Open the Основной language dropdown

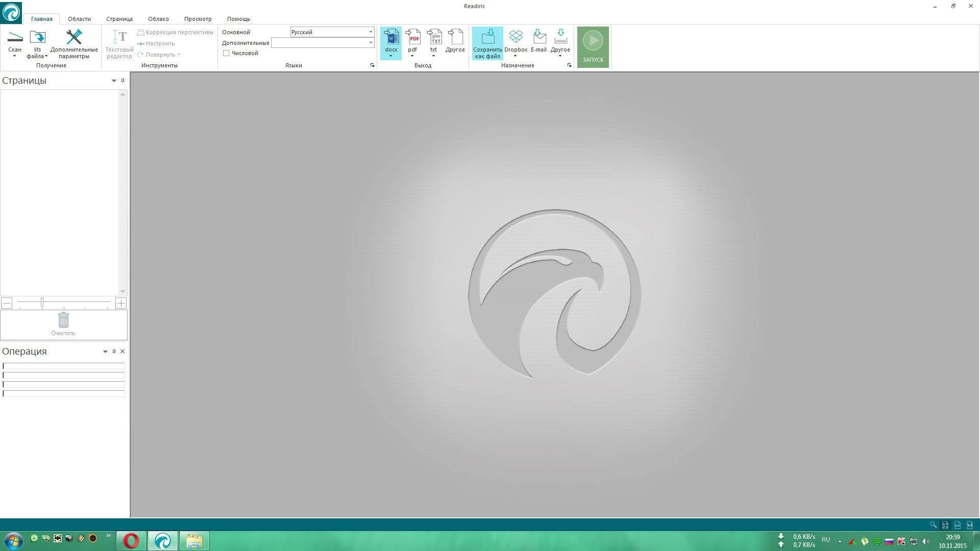coord(371,32)
